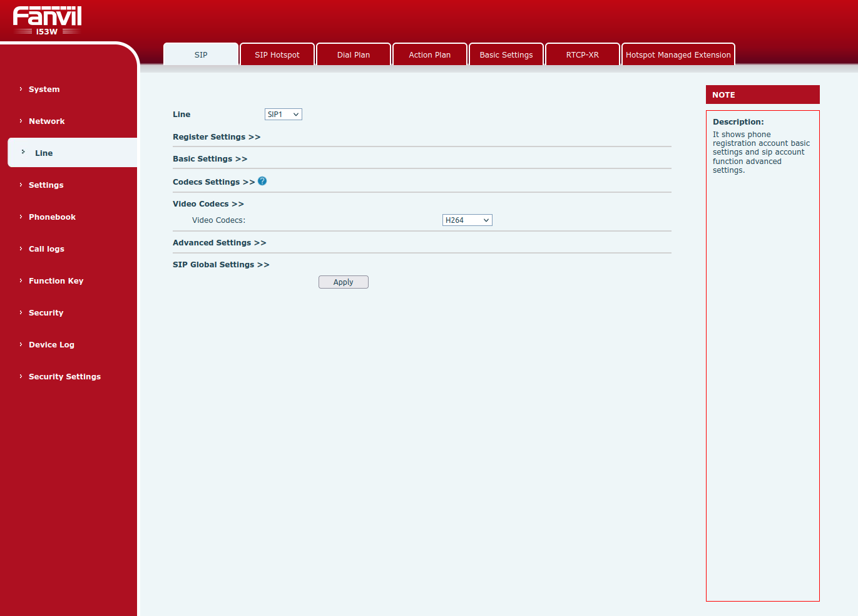Open the Dial Plan tab
The height and width of the screenshot is (616, 858).
pyautogui.click(x=354, y=54)
